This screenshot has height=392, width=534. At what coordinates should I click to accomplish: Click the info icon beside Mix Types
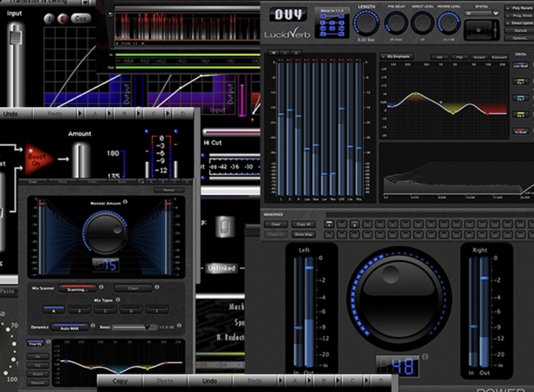pyautogui.click(x=118, y=299)
